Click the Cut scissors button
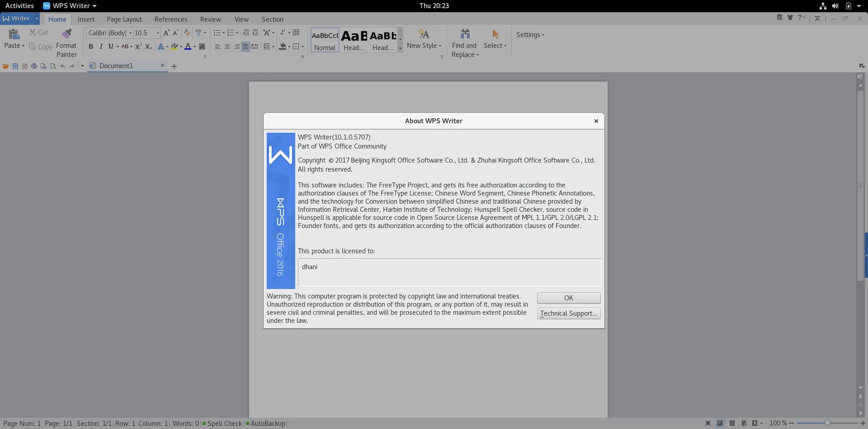This screenshot has height=429, width=868. tap(39, 33)
